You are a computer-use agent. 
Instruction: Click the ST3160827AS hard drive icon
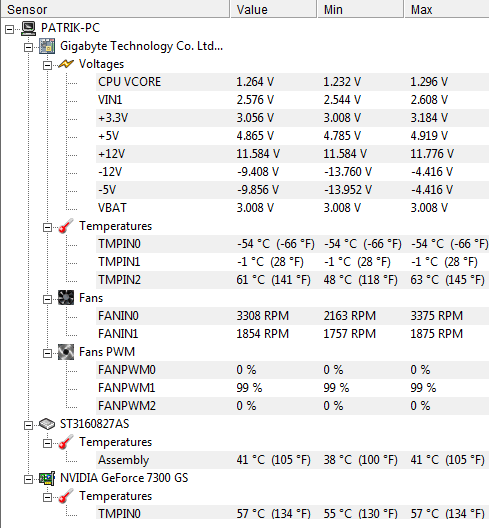(x=47, y=424)
